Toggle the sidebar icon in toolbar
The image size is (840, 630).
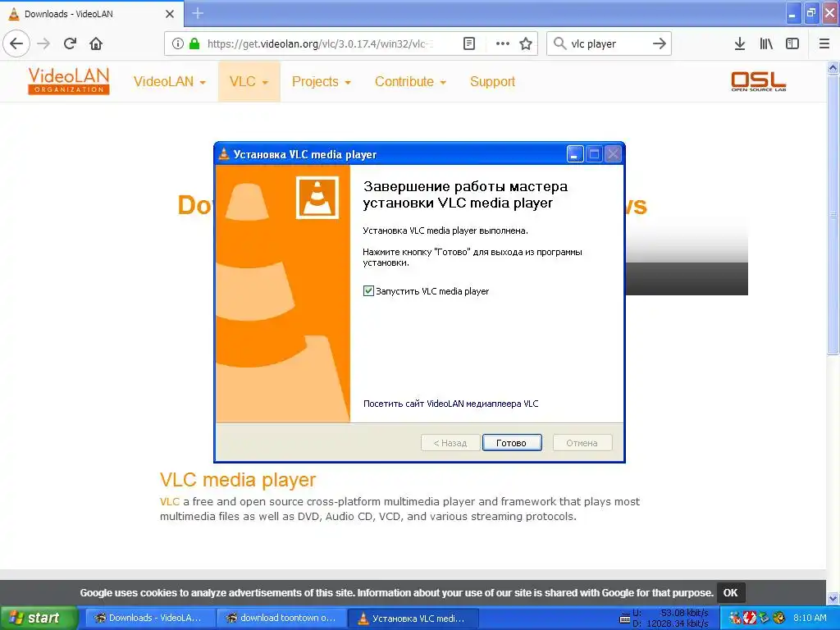click(x=792, y=43)
